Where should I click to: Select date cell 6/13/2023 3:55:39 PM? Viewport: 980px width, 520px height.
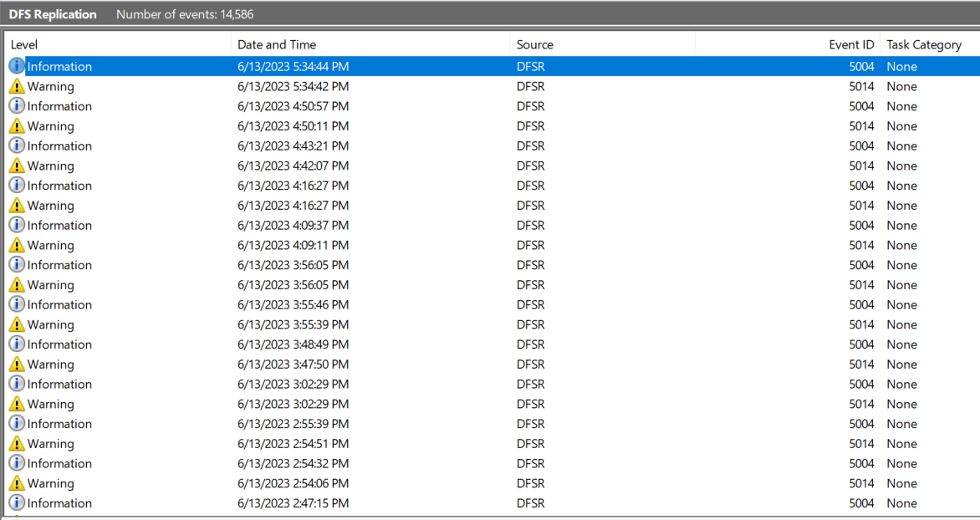[293, 324]
